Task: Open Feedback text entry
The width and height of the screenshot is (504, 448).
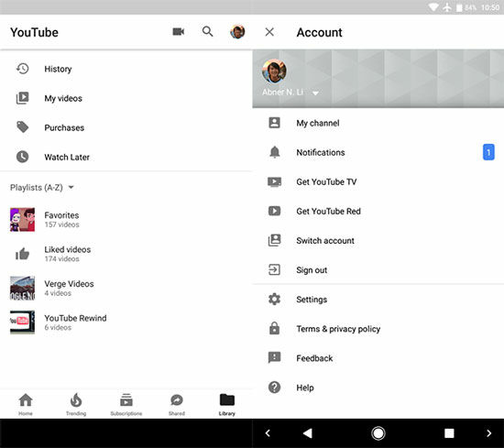Action: pyautogui.click(x=314, y=358)
